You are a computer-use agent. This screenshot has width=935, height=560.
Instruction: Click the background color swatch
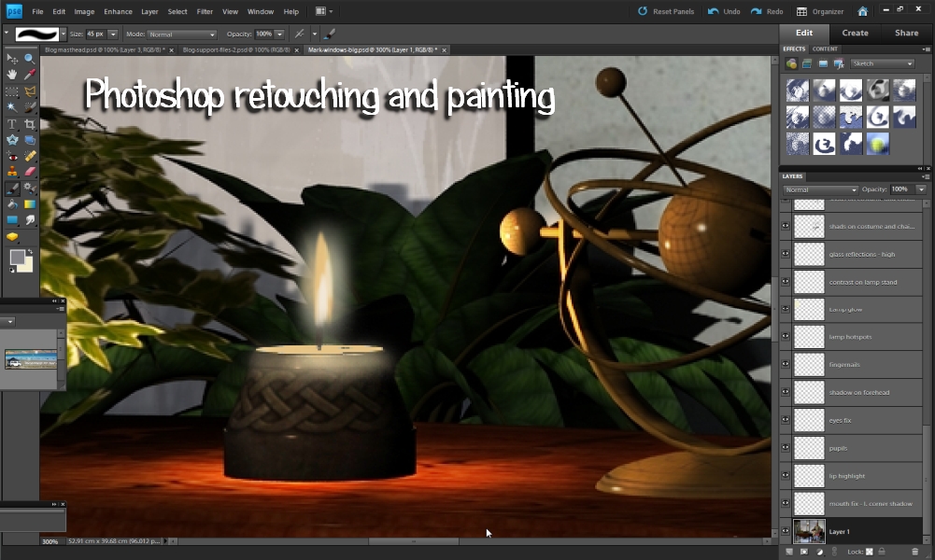click(x=27, y=266)
